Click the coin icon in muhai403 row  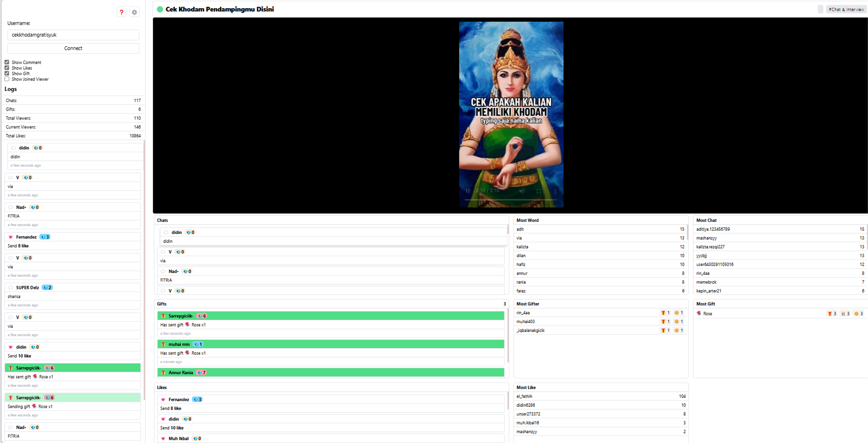click(677, 322)
